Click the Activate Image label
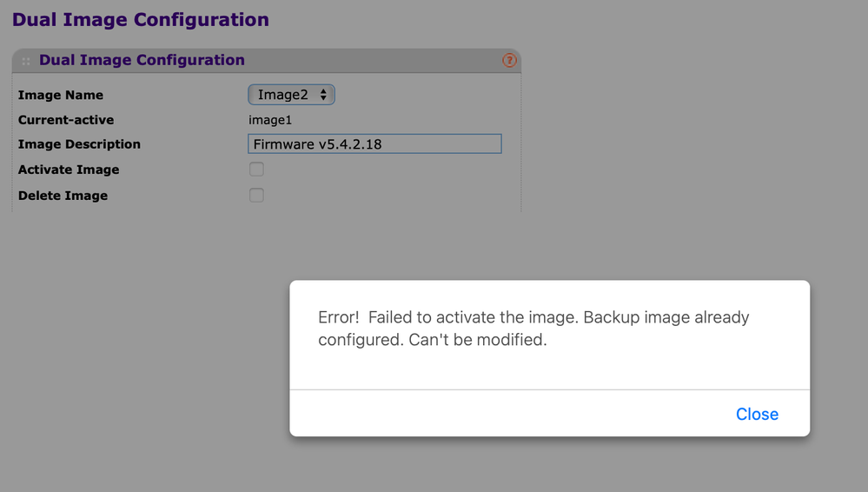Screen dimensions: 868x492 tap(69, 170)
